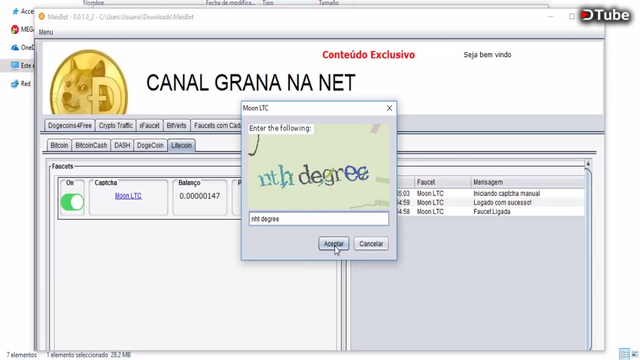The height and width of the screenshot is (360, 640).
Task: Click the Aceptar button in the captcha dialog
Action: point(333,244)
